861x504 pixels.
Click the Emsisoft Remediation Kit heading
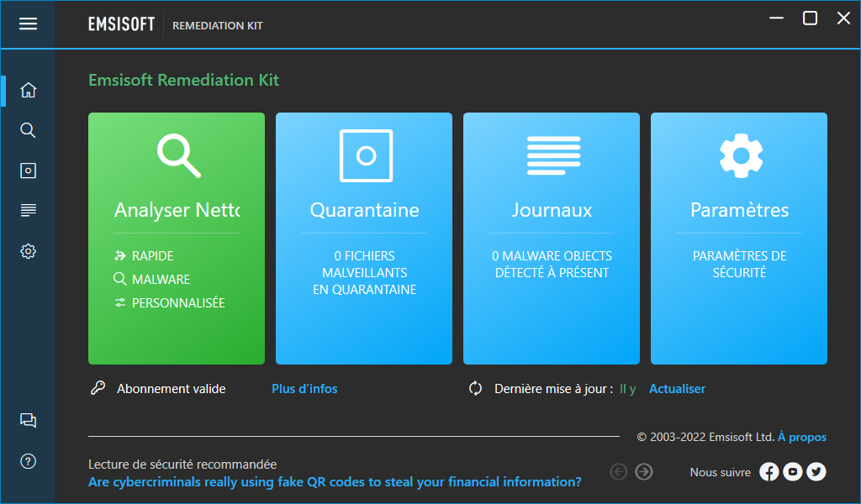tap(184, 80)
